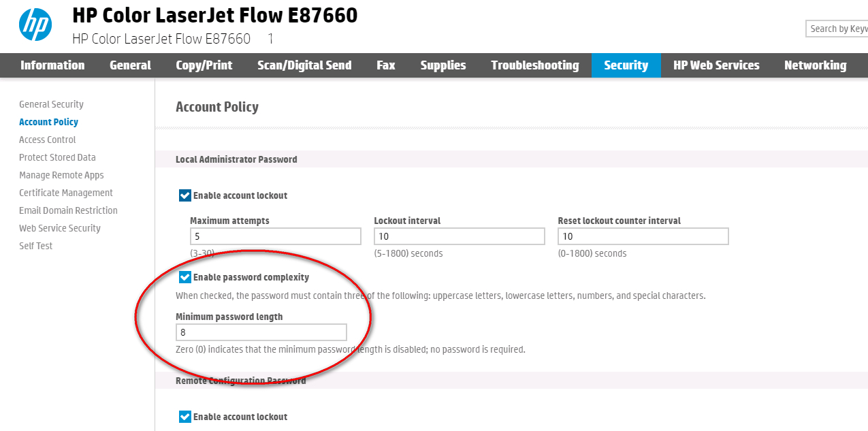Go to Scan/Digital Send tab
The height and width of the screenshot is (431, 868).
[x=304, y=65]
